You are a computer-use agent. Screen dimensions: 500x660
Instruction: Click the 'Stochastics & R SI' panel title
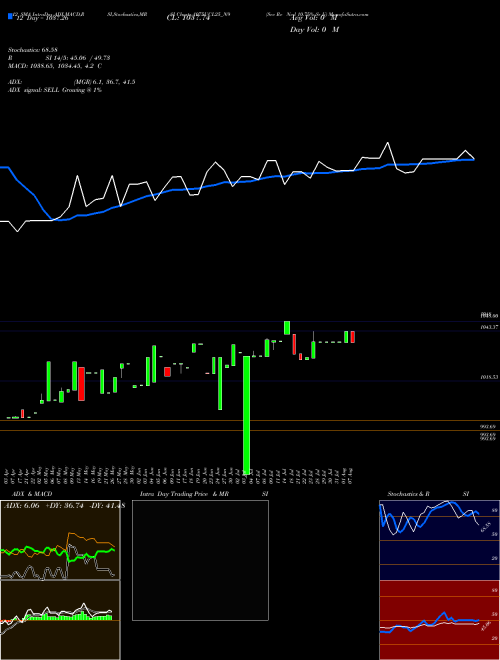coord(428,494)
